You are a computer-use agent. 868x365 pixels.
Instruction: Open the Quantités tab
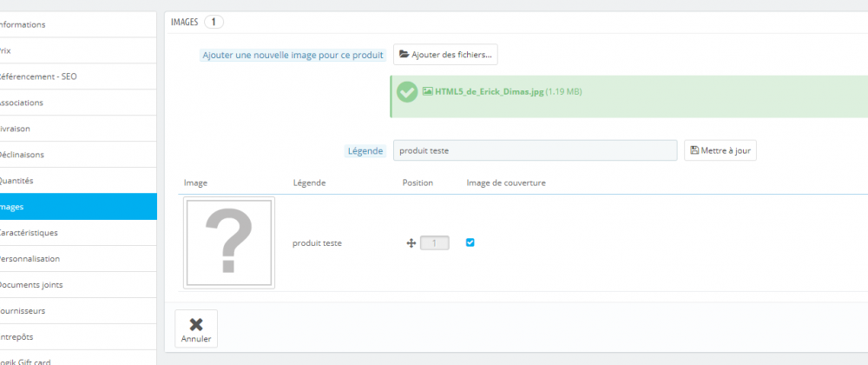pyautogui.click(x=77, y=181)
